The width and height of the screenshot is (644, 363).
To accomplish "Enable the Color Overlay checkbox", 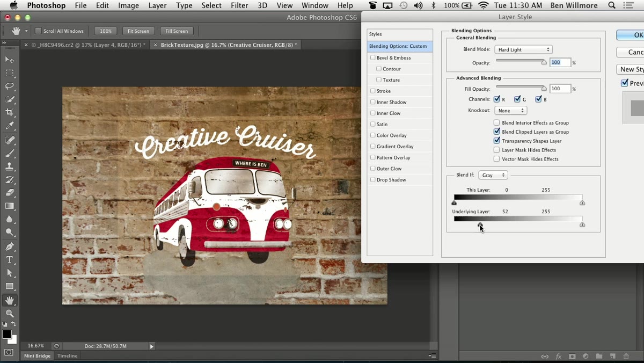I will (373, 135).
